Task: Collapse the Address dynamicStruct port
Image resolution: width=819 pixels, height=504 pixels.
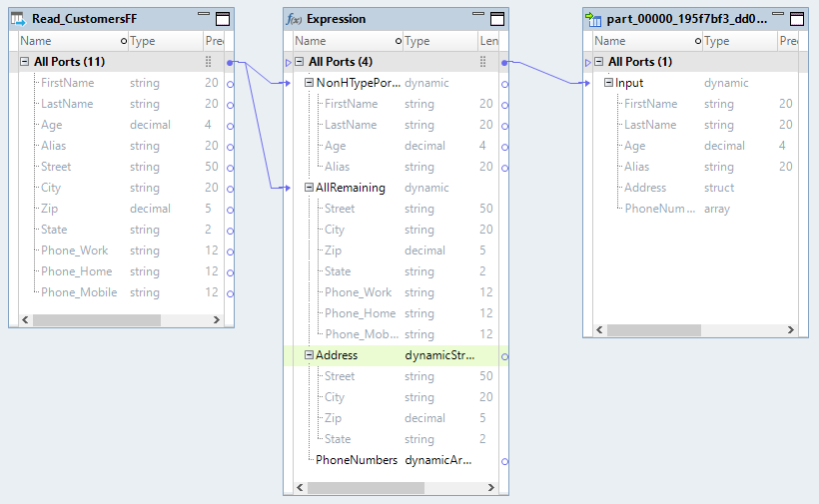Action: (309, 355)
